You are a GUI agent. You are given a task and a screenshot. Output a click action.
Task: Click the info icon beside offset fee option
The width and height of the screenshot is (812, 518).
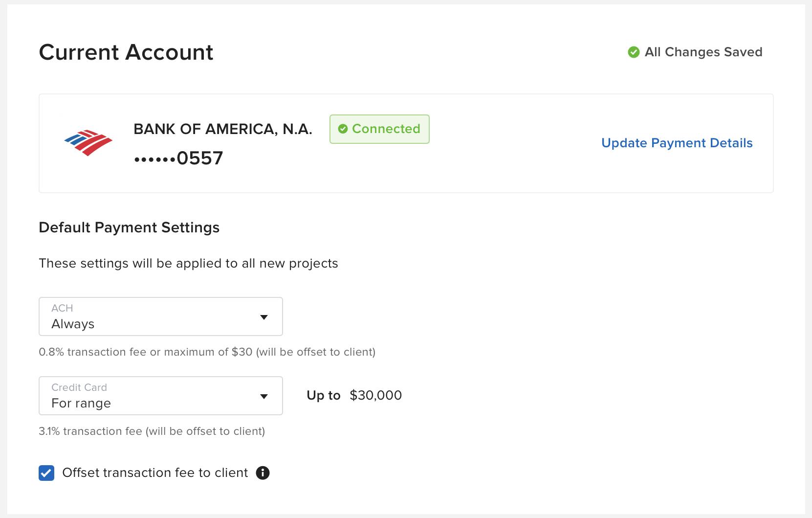263,473
